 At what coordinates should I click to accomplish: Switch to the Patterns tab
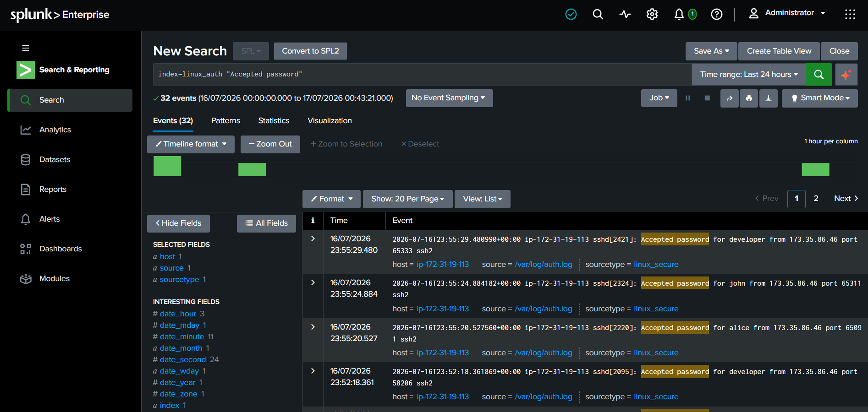(x=225, y=121)
